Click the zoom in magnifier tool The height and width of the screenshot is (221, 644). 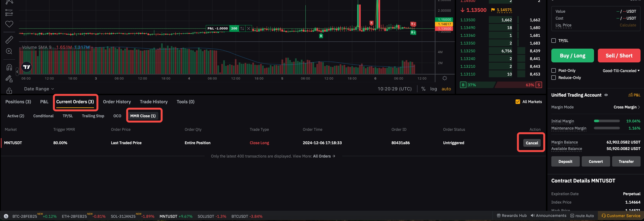[x=9, y=51]
